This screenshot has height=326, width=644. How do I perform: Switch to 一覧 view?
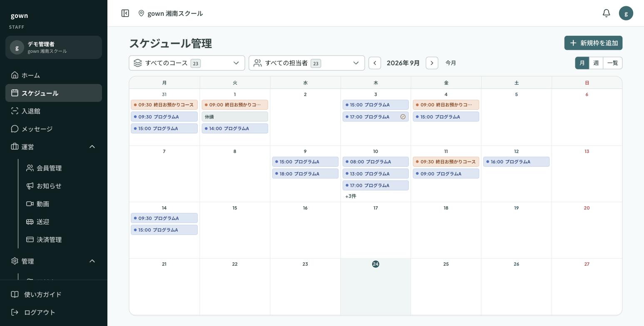(x=612, y=63)
